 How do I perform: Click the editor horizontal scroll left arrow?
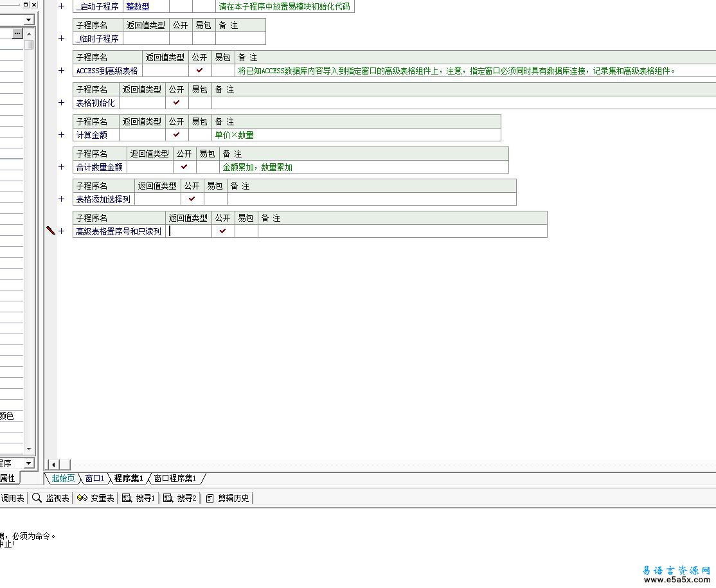click(x=53, y=465)
